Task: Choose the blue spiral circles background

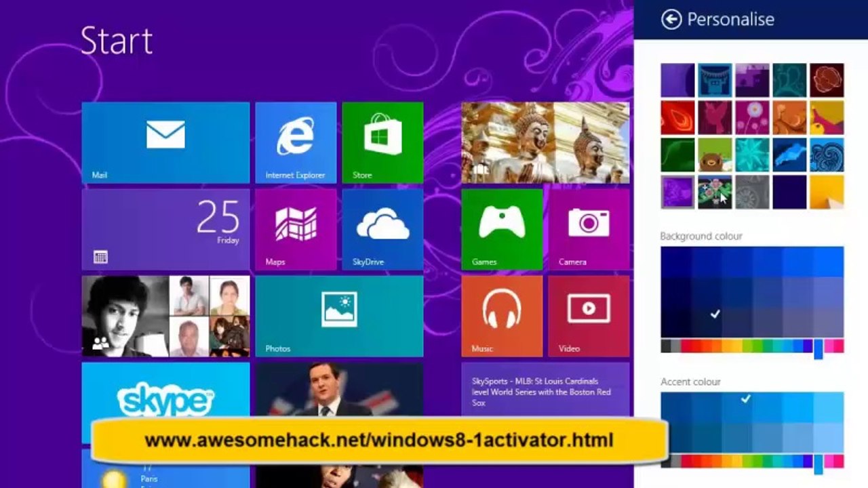Action: click(827, 155)
